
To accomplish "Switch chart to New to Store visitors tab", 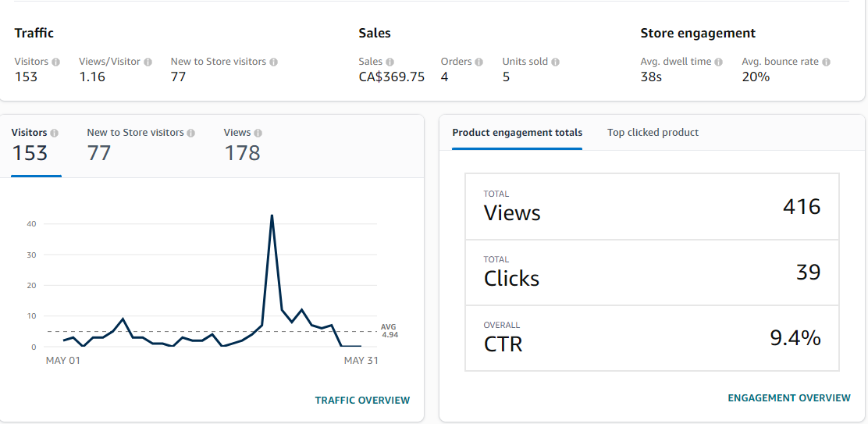I will point(141,145).
